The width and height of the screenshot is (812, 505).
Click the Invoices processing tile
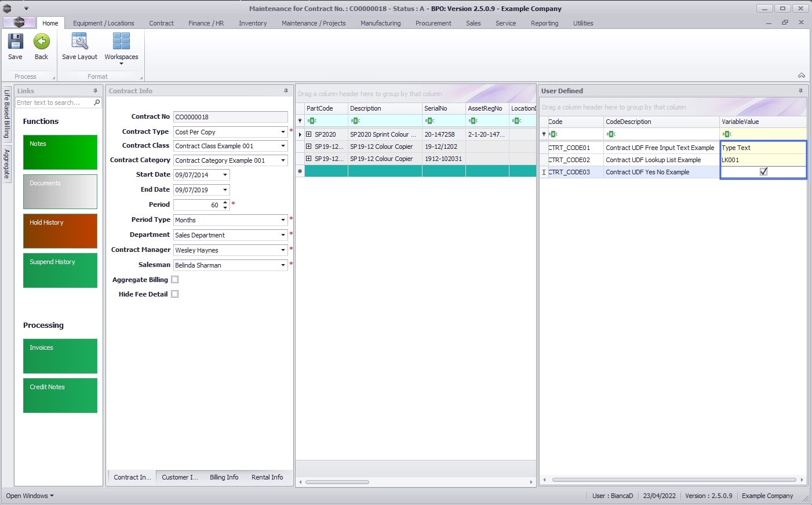pyautogui.click(x=60, y=356)
